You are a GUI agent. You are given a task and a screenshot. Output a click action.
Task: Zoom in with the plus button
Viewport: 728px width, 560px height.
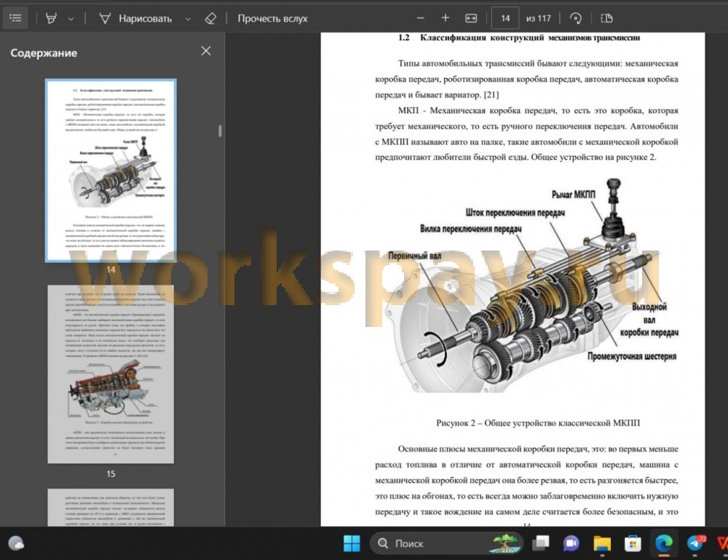[x=446, y=18]
